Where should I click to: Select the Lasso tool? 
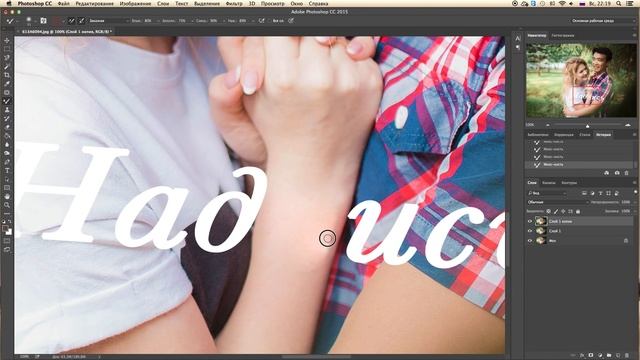pyautogui.click(x=7, y=58)
